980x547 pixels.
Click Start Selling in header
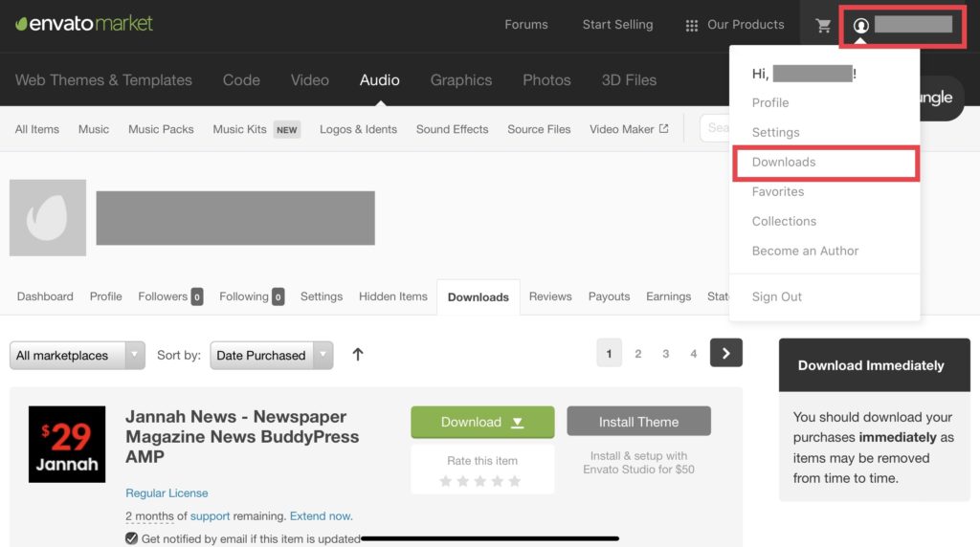tap(617, 24)
